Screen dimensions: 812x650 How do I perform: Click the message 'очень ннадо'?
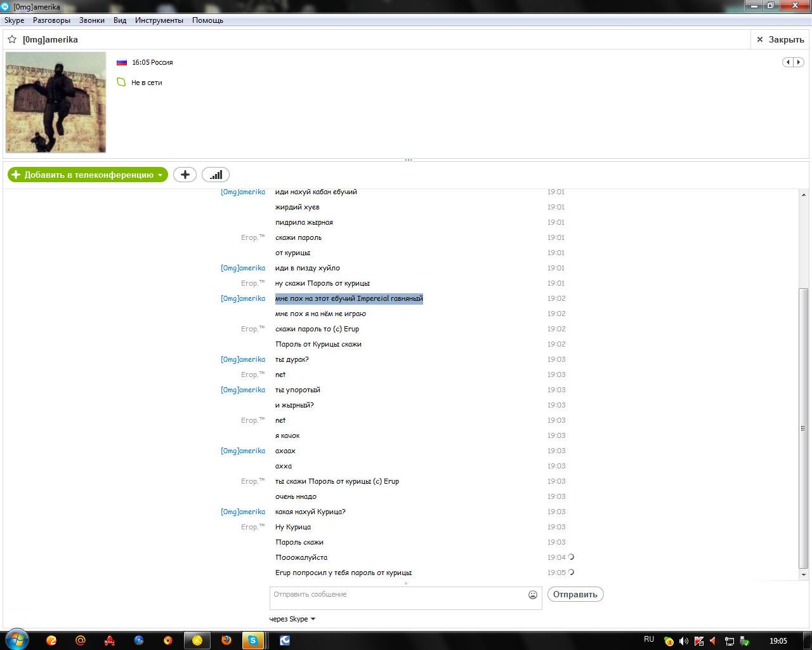(296, 496)
